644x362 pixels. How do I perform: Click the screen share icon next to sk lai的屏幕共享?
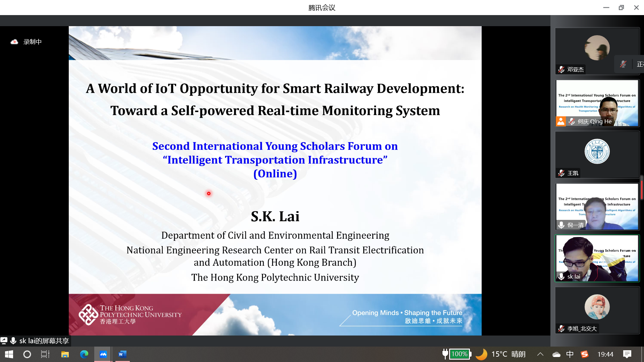tap(4, 340)
